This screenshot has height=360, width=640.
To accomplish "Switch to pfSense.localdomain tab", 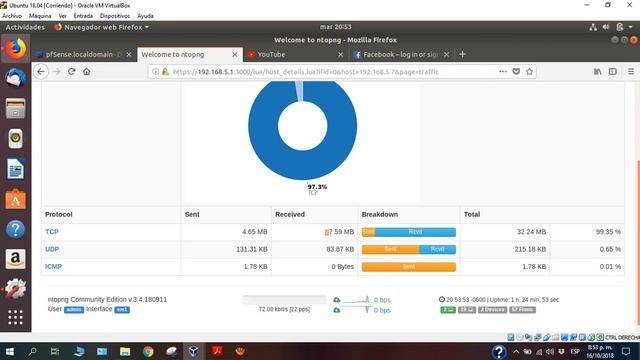I will (84, 54).
